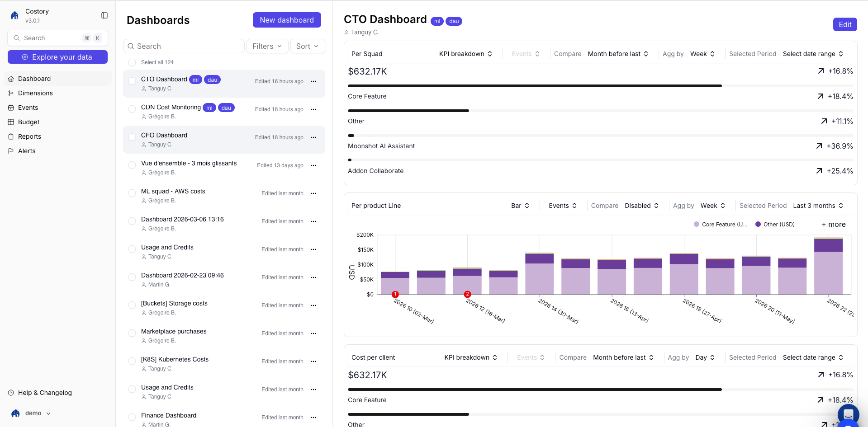Open options for [K8S] Kubernetes Costs
This screenshot has width=868, height=427.
(313, 361)
